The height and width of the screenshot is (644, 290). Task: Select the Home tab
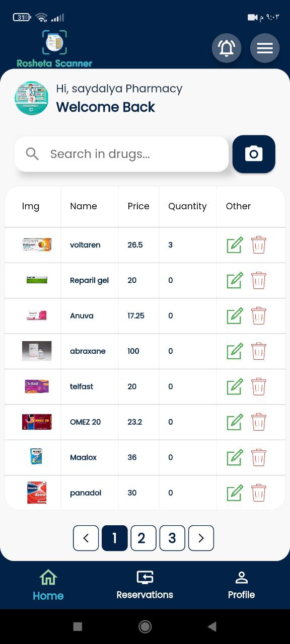tap(48, 584)
